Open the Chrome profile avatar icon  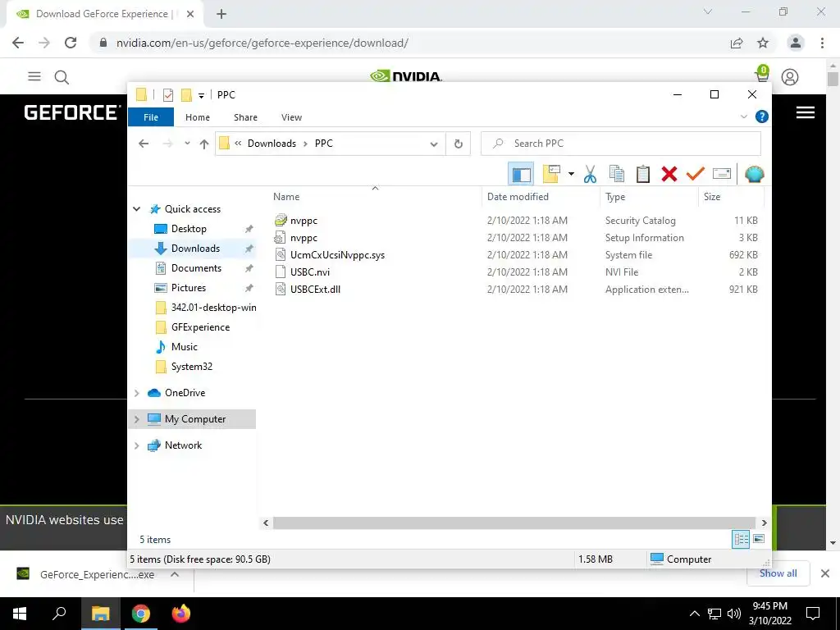(x=796, y=43)
